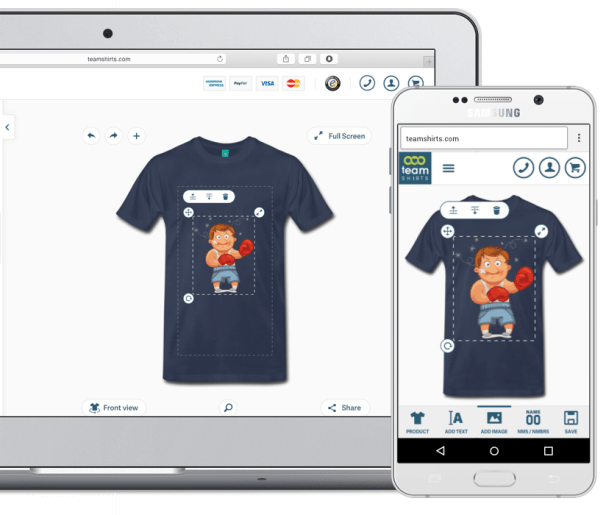The height and width of the screenshot is (515, 606).
Task: Click the American Express badge on laptop
Action: [x=214, y=83]
